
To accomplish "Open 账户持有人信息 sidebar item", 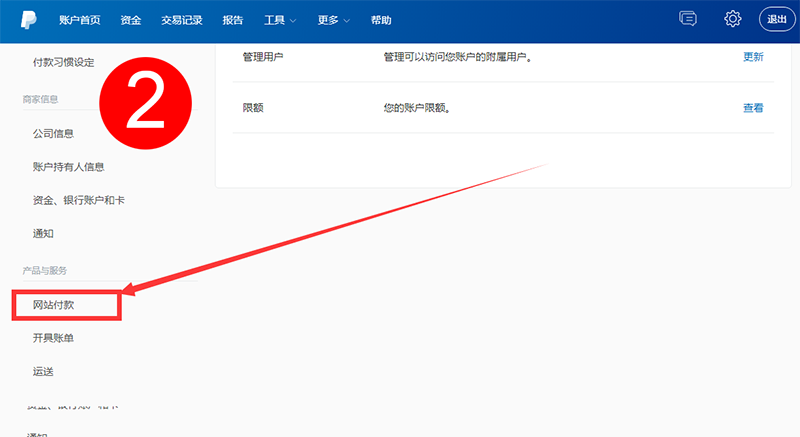I will 68,167.
